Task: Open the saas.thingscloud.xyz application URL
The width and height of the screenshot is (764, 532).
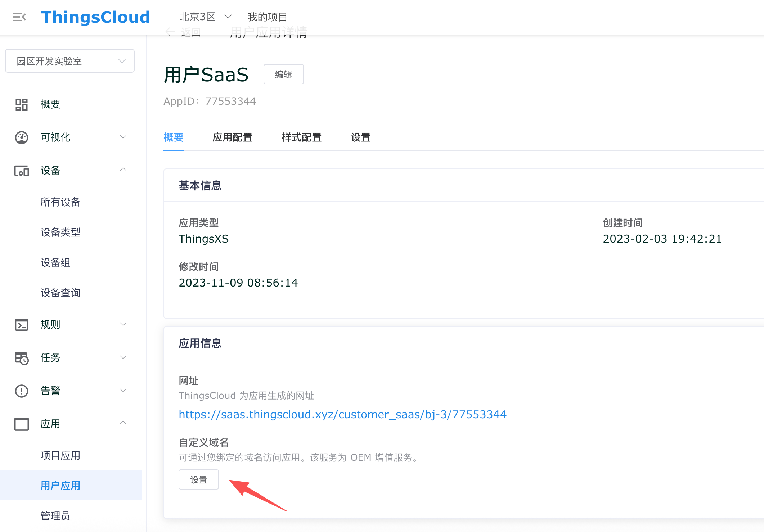Action: [x=342, y=415]
